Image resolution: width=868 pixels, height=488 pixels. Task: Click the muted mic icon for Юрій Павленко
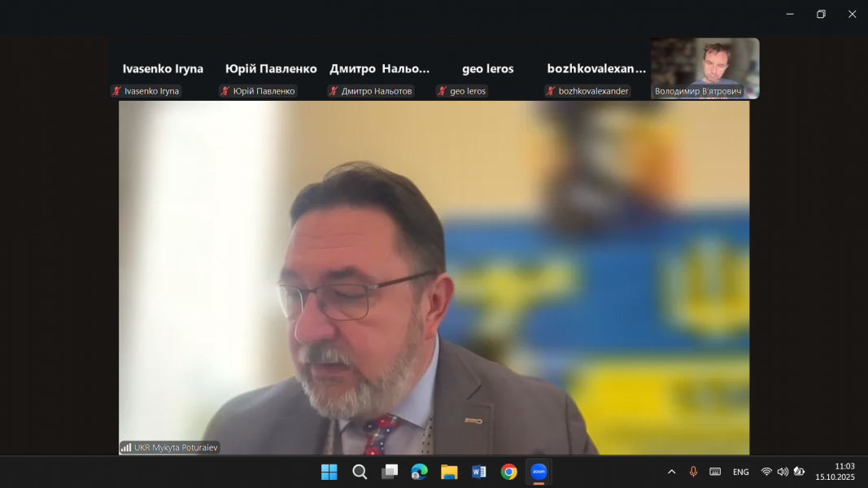click(225, 91)
